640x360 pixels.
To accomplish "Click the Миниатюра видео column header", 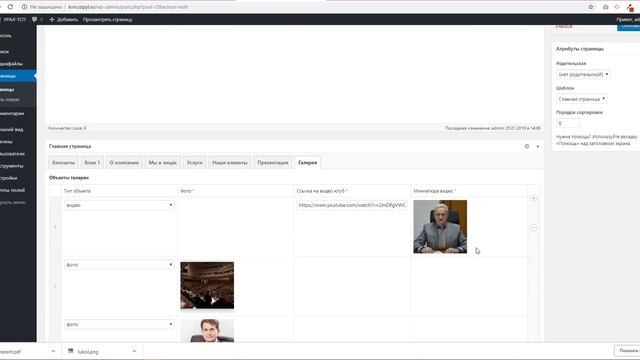I will pos(434,191).
